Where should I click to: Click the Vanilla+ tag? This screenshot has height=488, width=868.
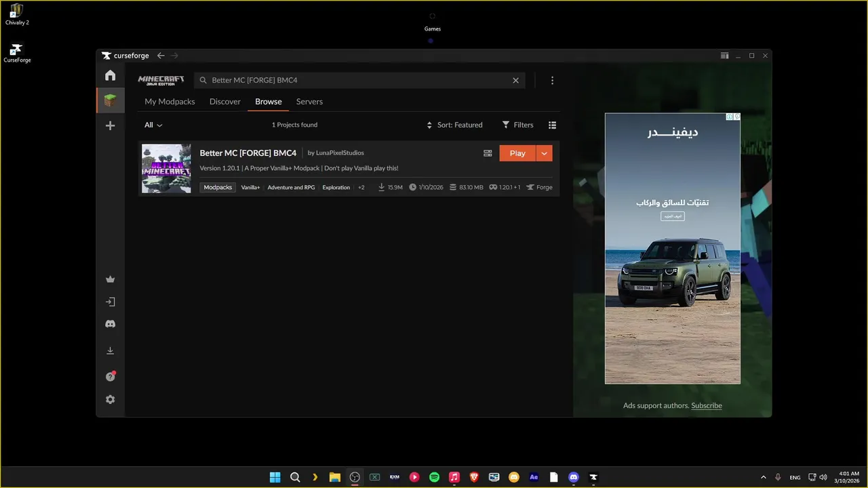pyautogui.click(x=250, y=187)
